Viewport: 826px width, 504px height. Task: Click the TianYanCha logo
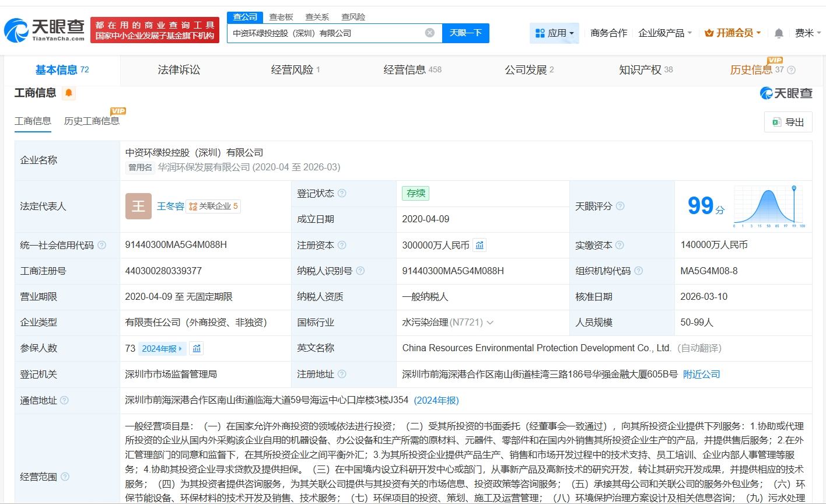pos(44,30)
